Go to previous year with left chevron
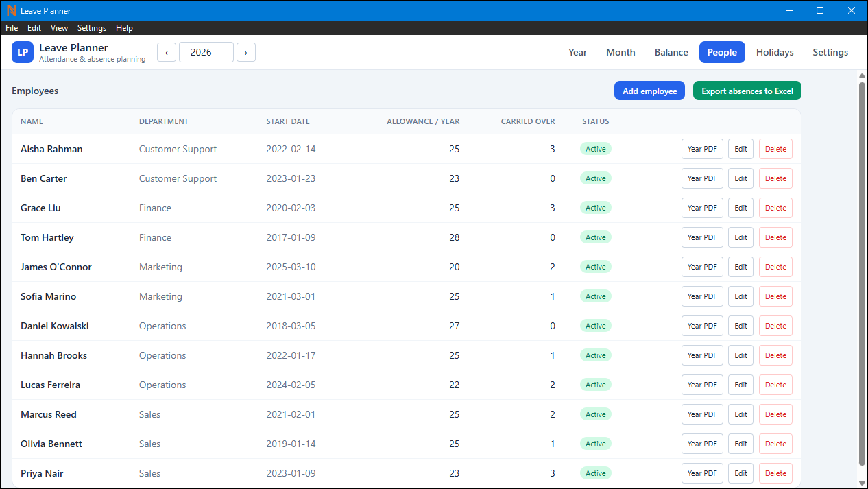Viewport: 868px width, 489px height. point(167,52)
